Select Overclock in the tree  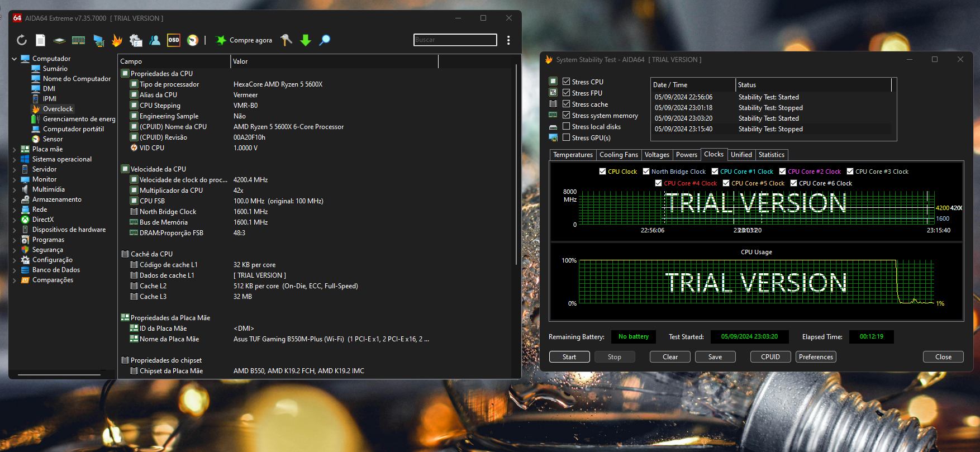[58, 109]
